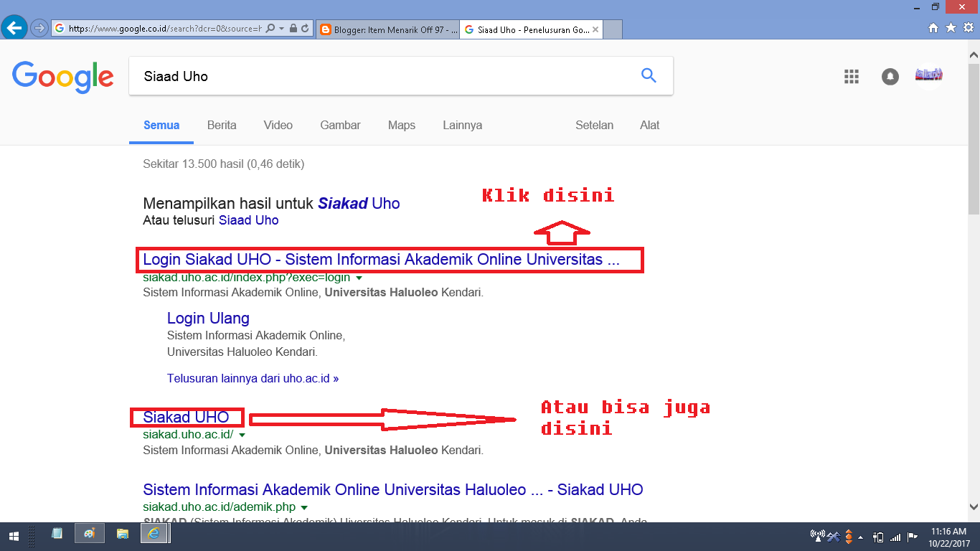980x551 pixels.
Task: Show hidden system tray icons
Action: (859, 536)
